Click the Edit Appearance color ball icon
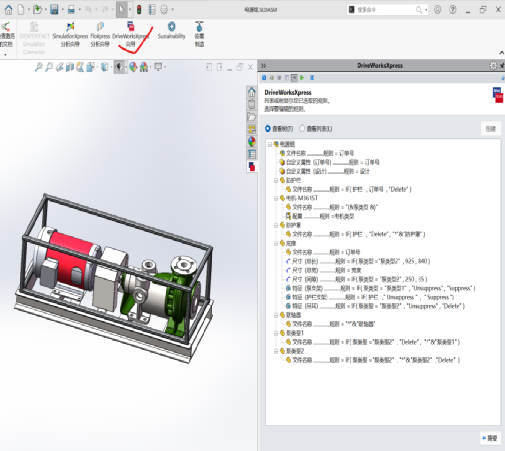This screenshot has width=505, height=451. coord(133,67)
